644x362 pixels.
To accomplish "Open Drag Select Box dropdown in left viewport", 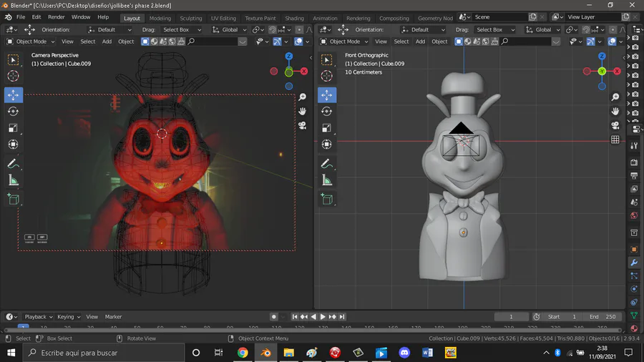I will point(182,29).
